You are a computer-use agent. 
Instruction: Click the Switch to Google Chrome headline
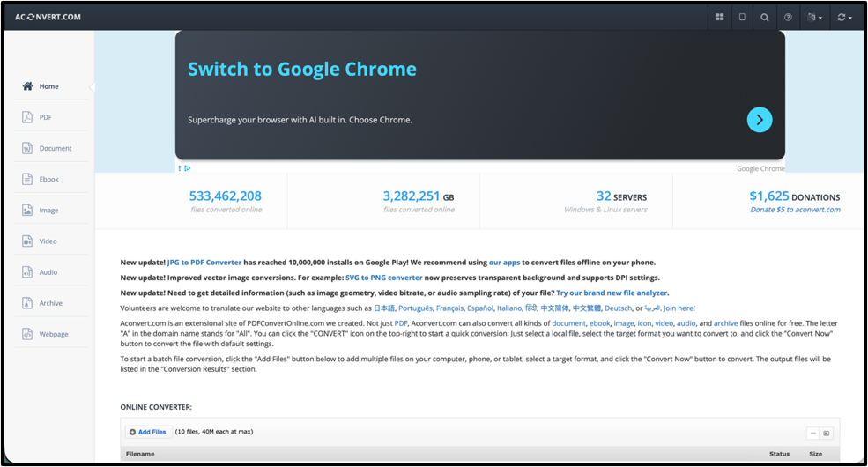(x=301, y=69)
